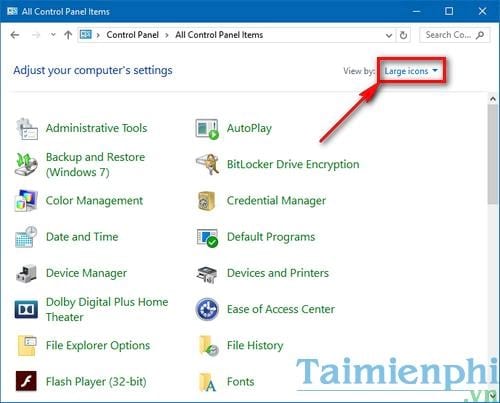This screenshot has width=500, height=403.
Task: Open the Devices and Printers link
Action: pos(278,273)
